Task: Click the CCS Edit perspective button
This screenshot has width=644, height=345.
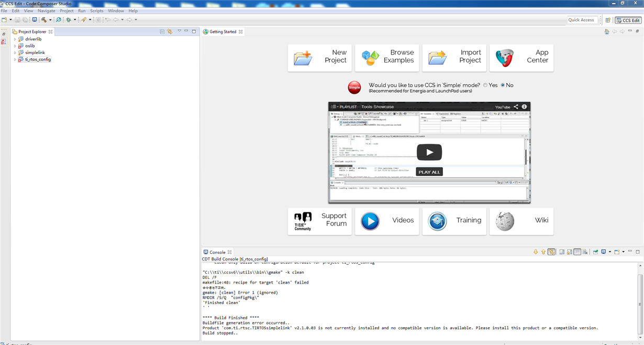Action: coord(628,20)
